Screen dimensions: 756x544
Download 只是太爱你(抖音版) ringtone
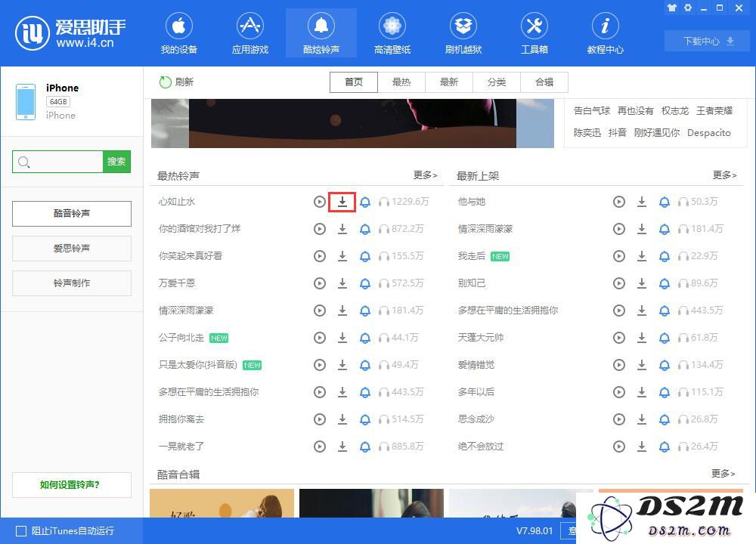tap(342, 365)
